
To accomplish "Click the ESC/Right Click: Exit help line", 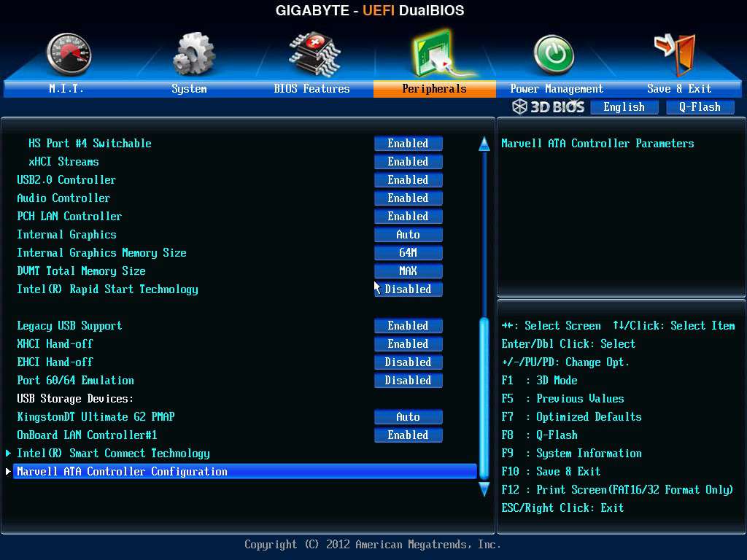I will coord(562,508).
